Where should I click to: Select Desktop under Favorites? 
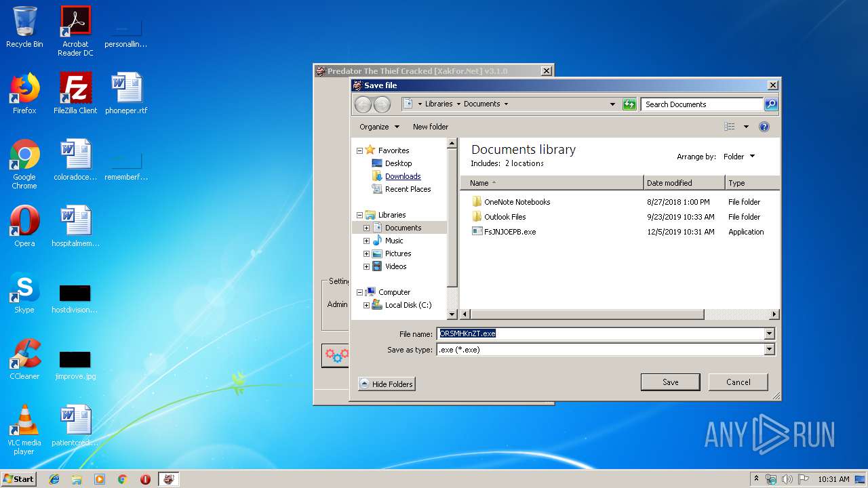tap(398, 163)
